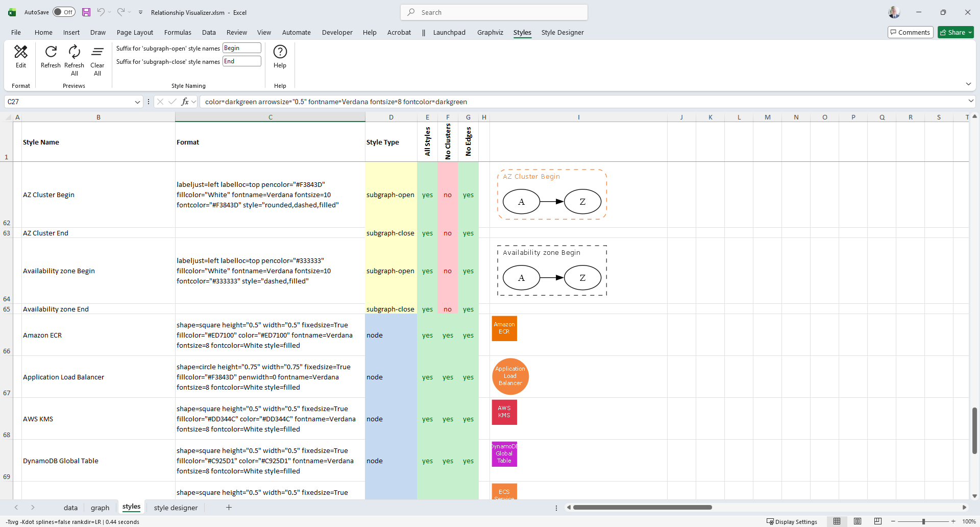Select Normal view button in status bar
The height and width of the screenshot is (527, 980).
coord(837,521)
